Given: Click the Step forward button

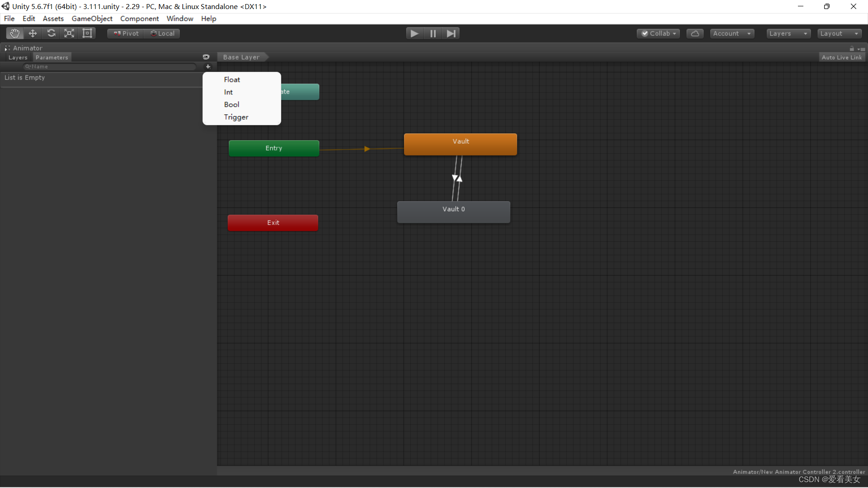Looking at the screenshot, I should 451,33.
